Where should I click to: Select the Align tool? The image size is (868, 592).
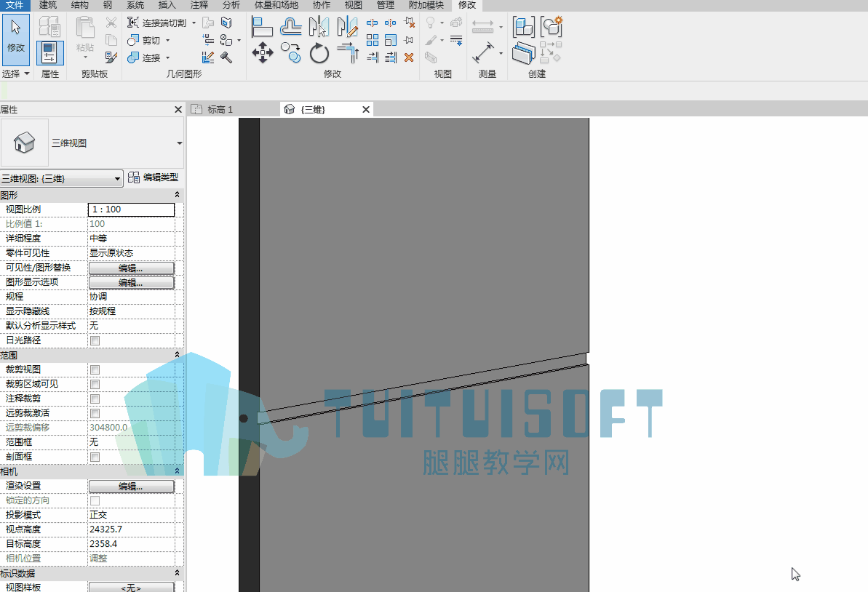click(262, 27)
